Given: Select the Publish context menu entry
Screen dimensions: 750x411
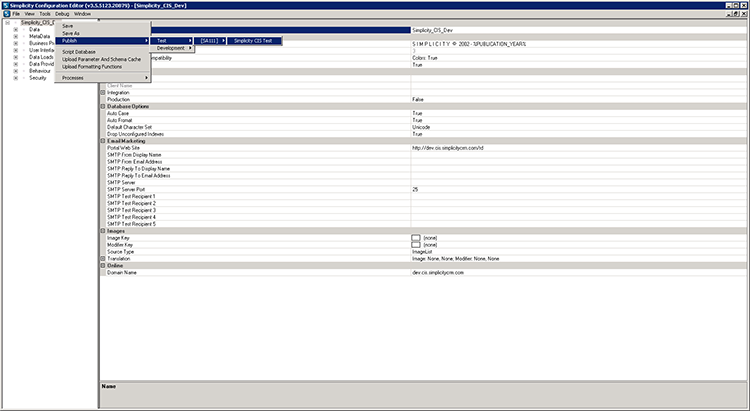Looking at the screenshot, I should point(103,41).
